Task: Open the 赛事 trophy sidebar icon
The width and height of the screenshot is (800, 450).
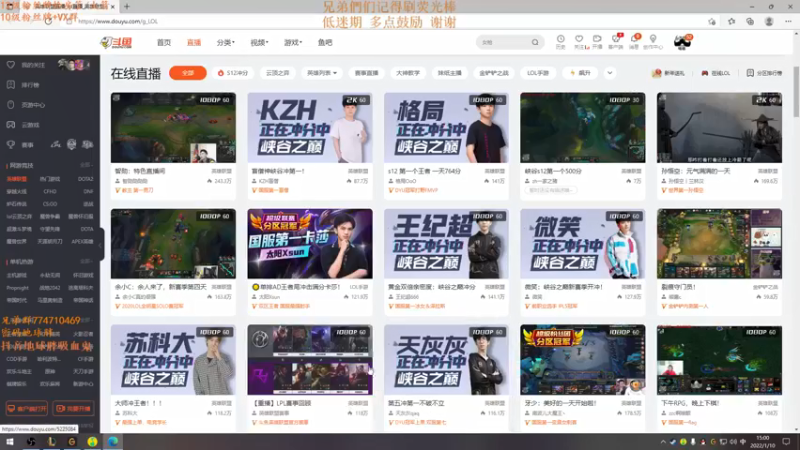Action: click(x=11, y=145)
